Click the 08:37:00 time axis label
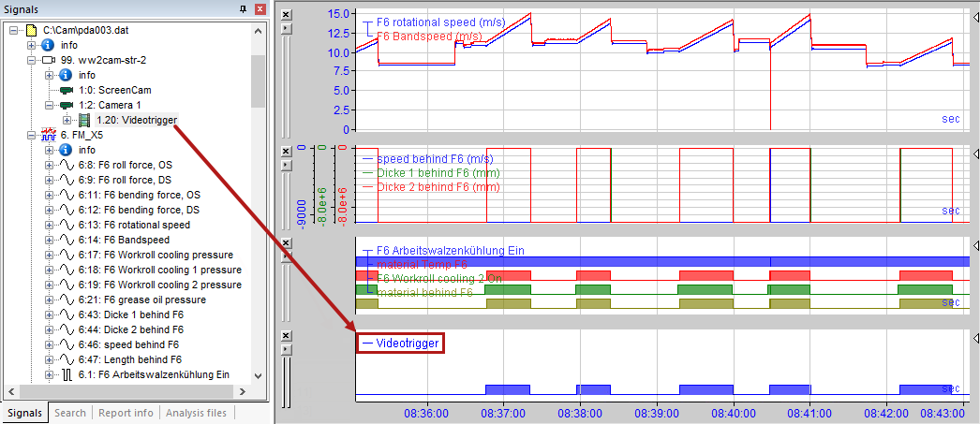This screenshot has height=424, width=980. tap(504, 413)
